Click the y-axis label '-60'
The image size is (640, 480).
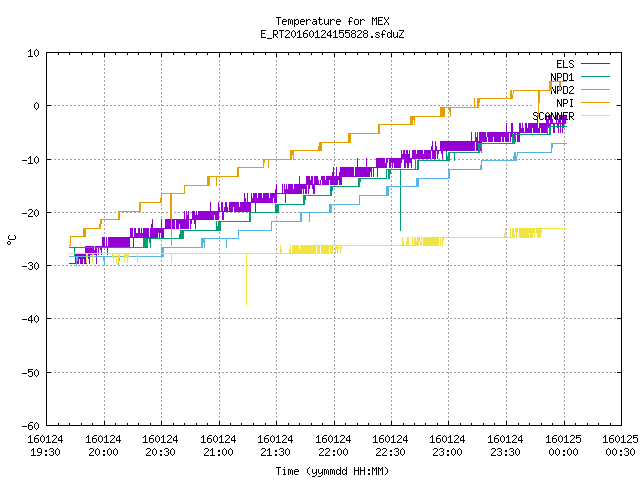coord(31,426)
